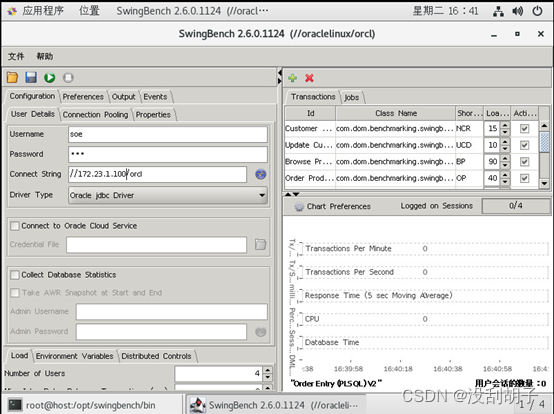Collapse transactions pane with divider arrows
The image size is (554, 414).
[x=288, y=194]
